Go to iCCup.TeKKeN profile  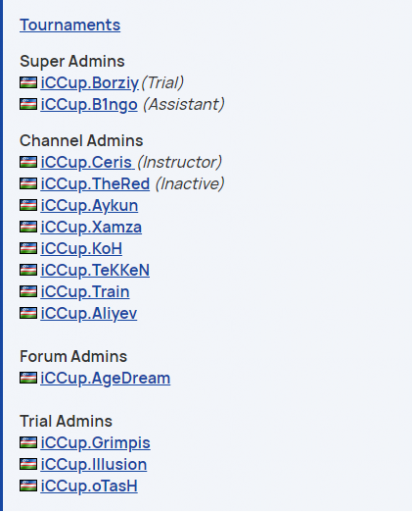95,270
